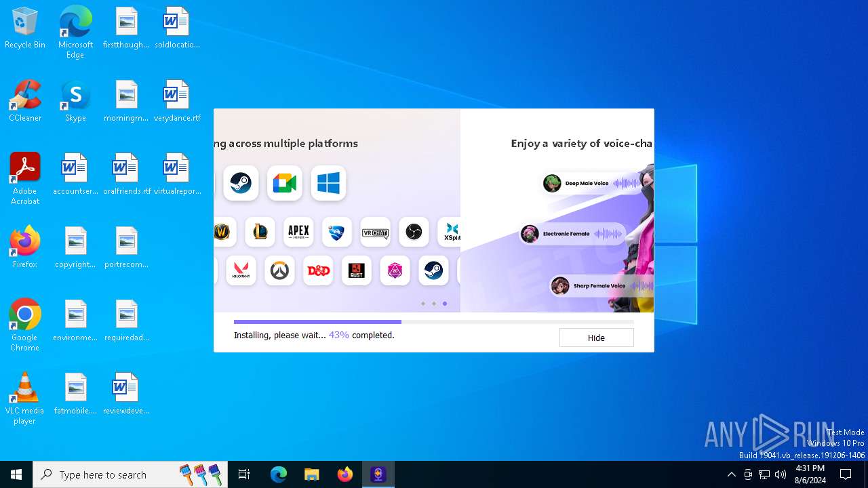This screenshot has height=488, width=868.
Task: Select the reviewdeve... Word document
Action: point(126,394)
